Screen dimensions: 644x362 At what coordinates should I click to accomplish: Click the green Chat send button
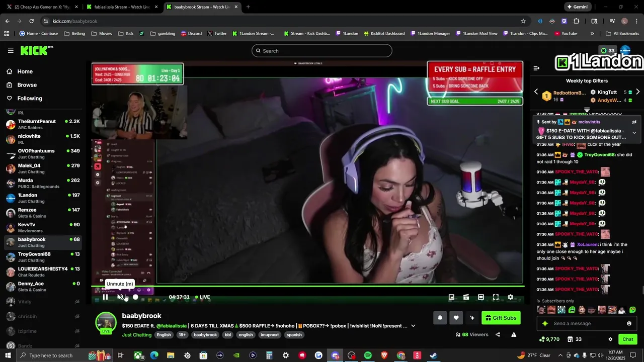pos(627,339)
